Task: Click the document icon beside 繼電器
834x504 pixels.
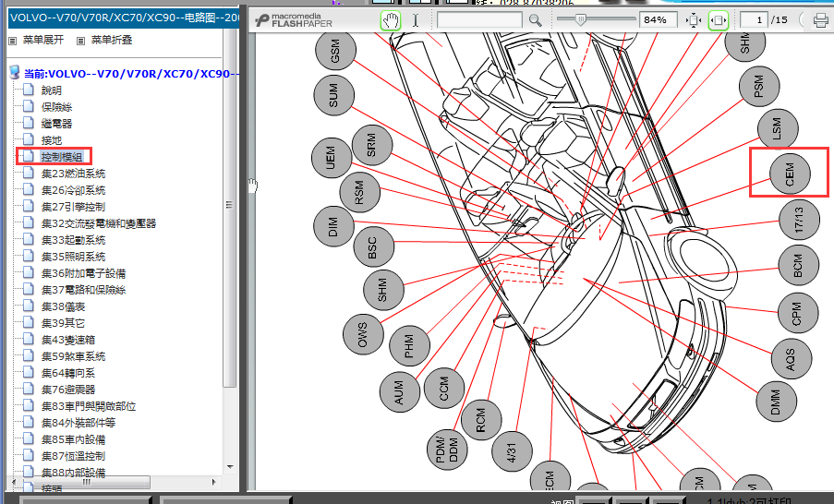Action: tap(29, 122)
